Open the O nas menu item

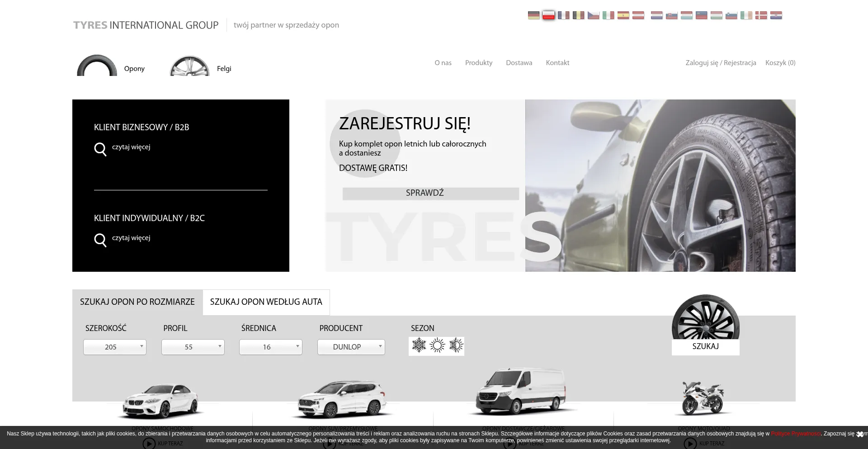443,63
